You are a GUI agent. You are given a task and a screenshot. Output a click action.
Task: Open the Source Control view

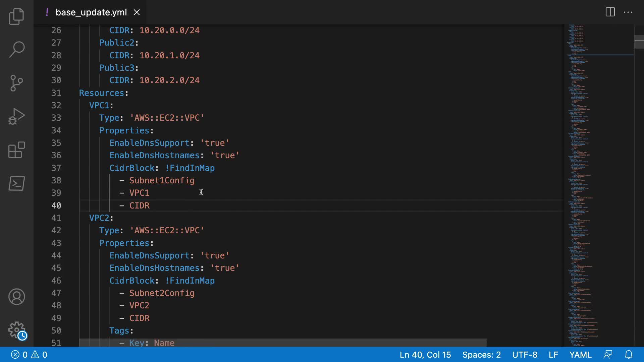coord(16,83)
